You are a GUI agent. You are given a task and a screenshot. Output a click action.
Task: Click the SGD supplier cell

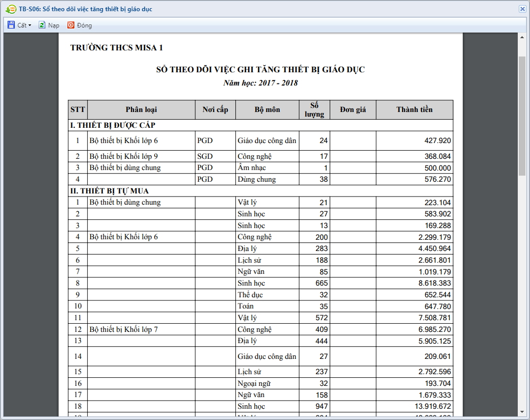[x=215, y=156]
